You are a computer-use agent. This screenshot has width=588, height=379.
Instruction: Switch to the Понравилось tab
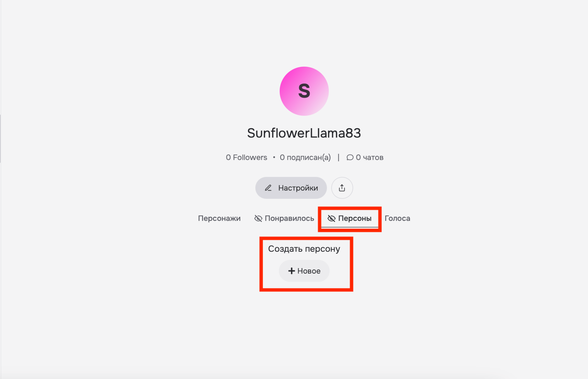(x=284, y=218)
